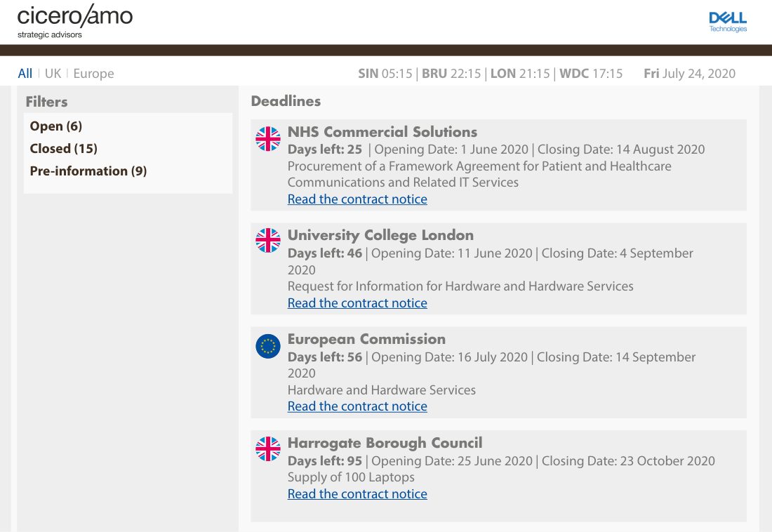This screenshot has height=532, width=772.
Task: Click 'Closing Date: 23 October 2020' text
Action: (x=628, y=461)
